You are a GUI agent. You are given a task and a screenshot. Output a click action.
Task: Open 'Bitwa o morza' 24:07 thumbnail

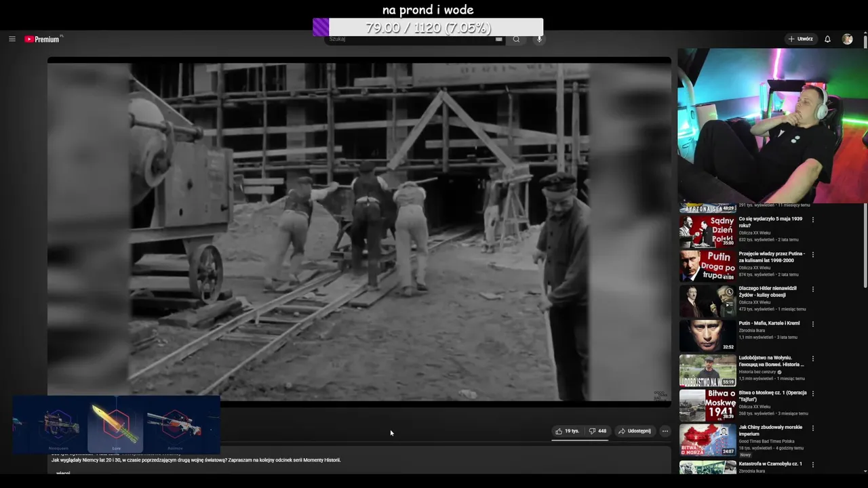(x=707, y=439)
